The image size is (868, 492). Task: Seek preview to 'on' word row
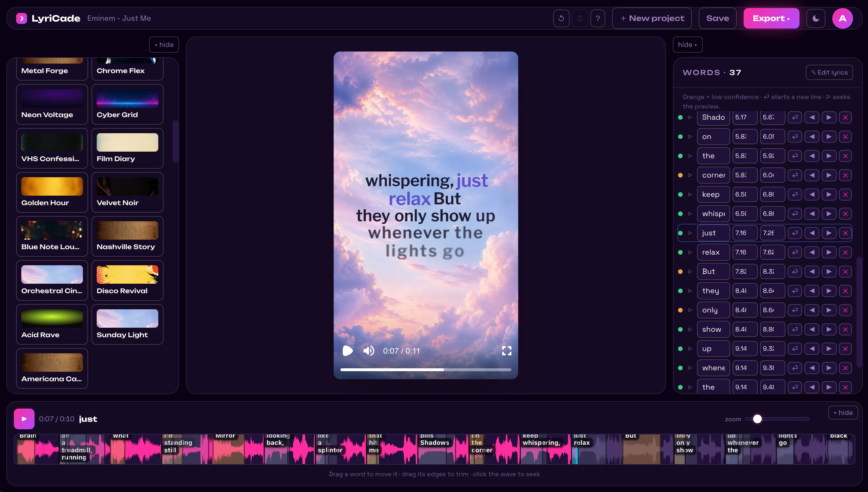pyautogui.click(x=690, y=137)
